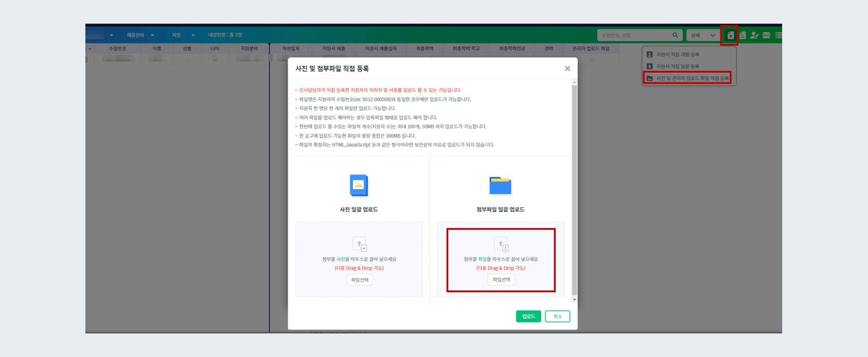Close the 사진 및 첨부파일 직접 등록 dialog

(x=568, y=68)
